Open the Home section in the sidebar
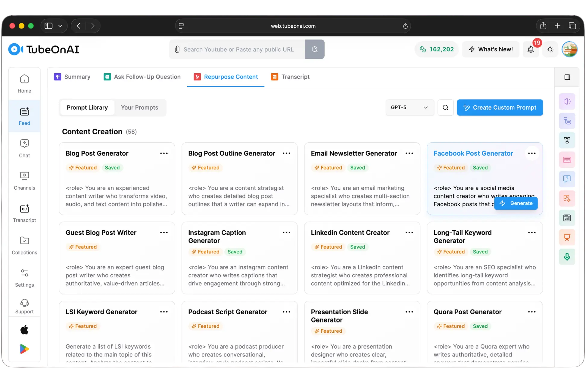The image size is (586, 392). click(24, 84)
